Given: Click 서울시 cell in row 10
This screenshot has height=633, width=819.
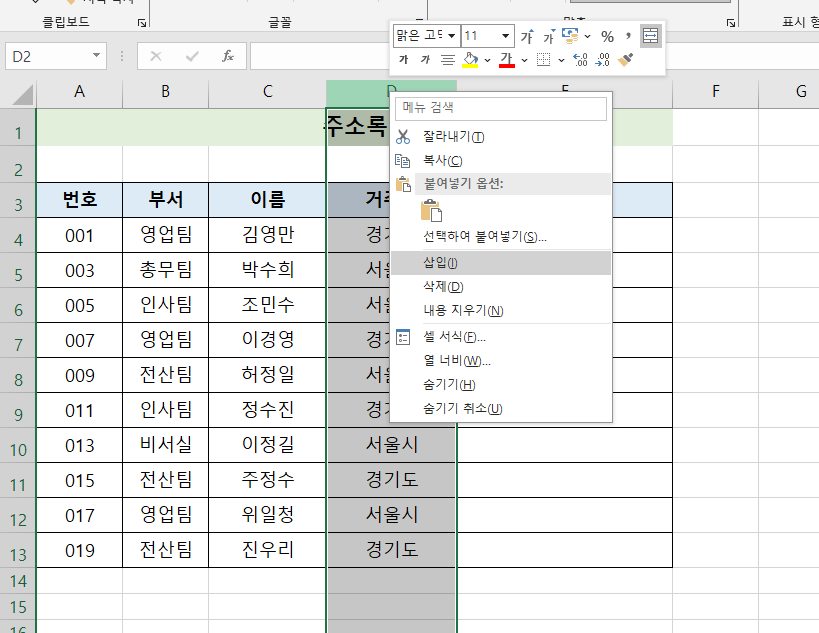Looking at the screenshot, I should pos(392,445).
